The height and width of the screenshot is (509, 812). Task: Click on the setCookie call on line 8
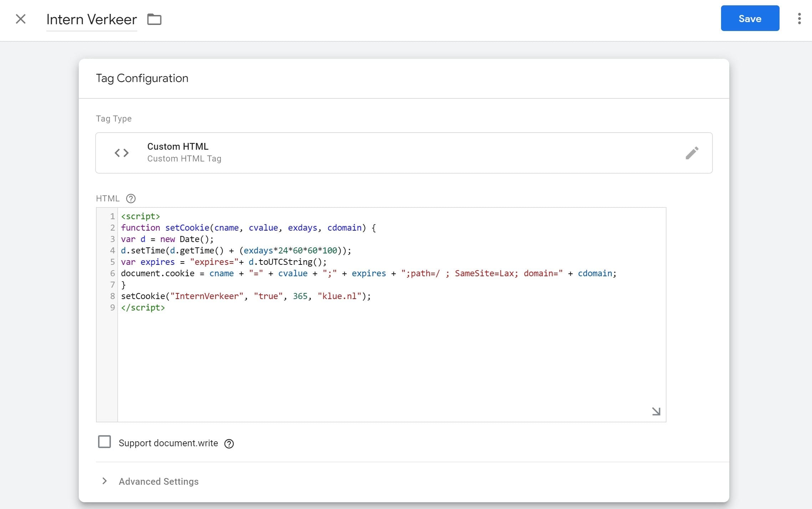click(x=246, y=296)
